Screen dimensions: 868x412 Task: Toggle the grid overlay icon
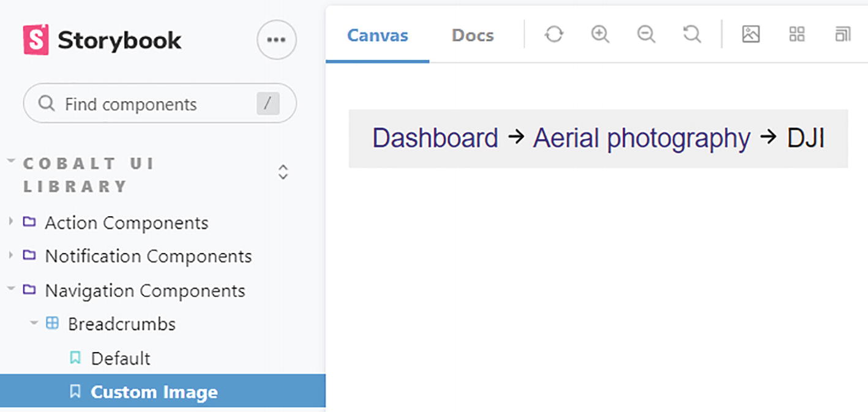[x=796, y=34]
